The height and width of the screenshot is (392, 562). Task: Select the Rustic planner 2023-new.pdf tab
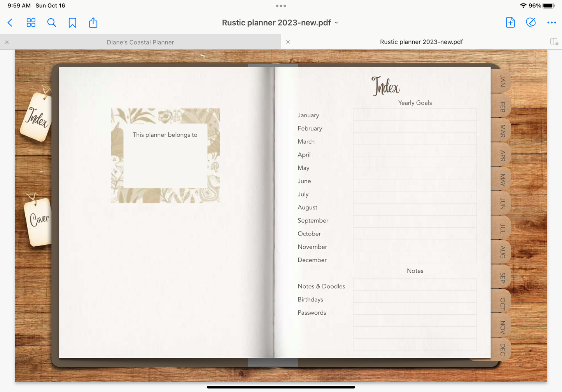pos(421,42)
